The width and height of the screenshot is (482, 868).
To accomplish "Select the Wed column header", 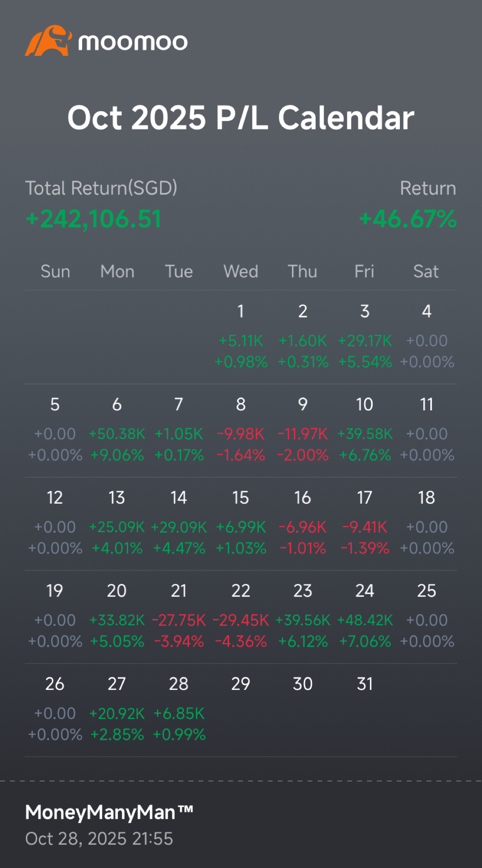I will (241, 271).
